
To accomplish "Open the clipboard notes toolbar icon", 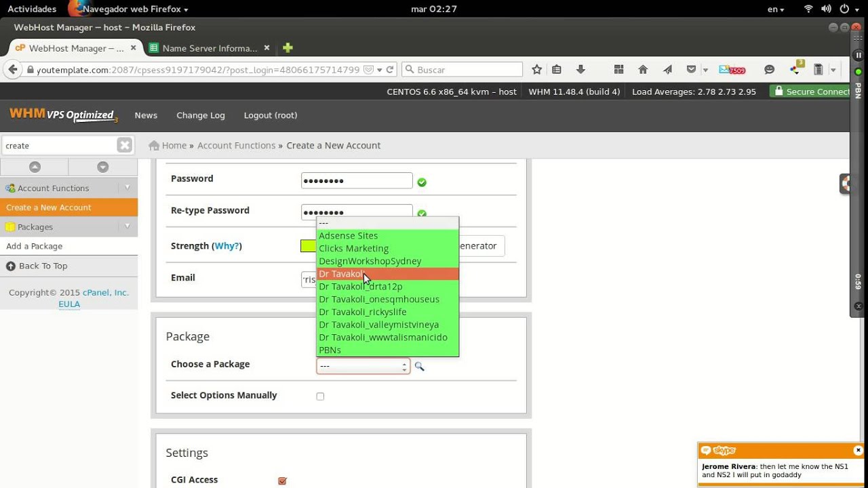I will 818,69.
